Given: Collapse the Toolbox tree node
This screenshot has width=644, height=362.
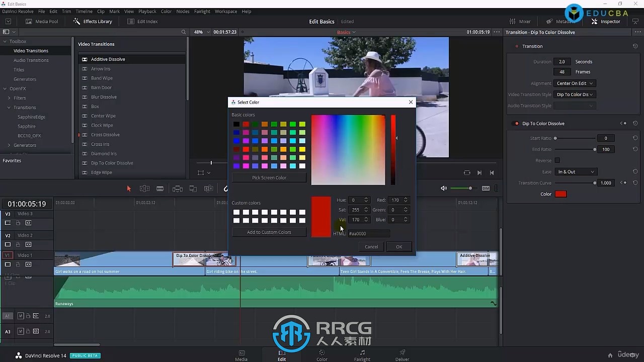Looking at the screenshot, I should pyautogui.click(x=5, y=41).
